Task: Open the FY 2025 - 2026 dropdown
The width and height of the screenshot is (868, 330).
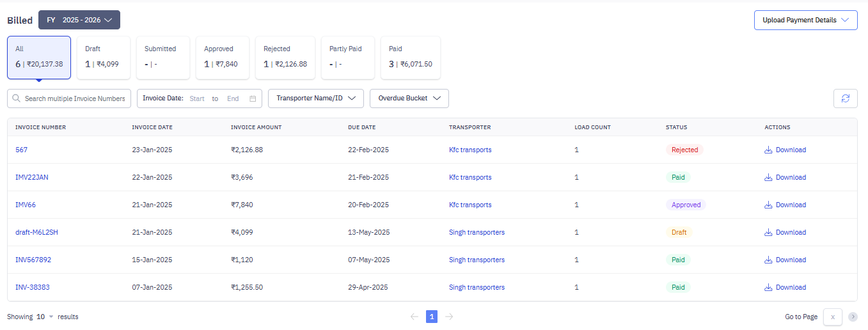Action: pyautogui.click(x=79, y=20)
